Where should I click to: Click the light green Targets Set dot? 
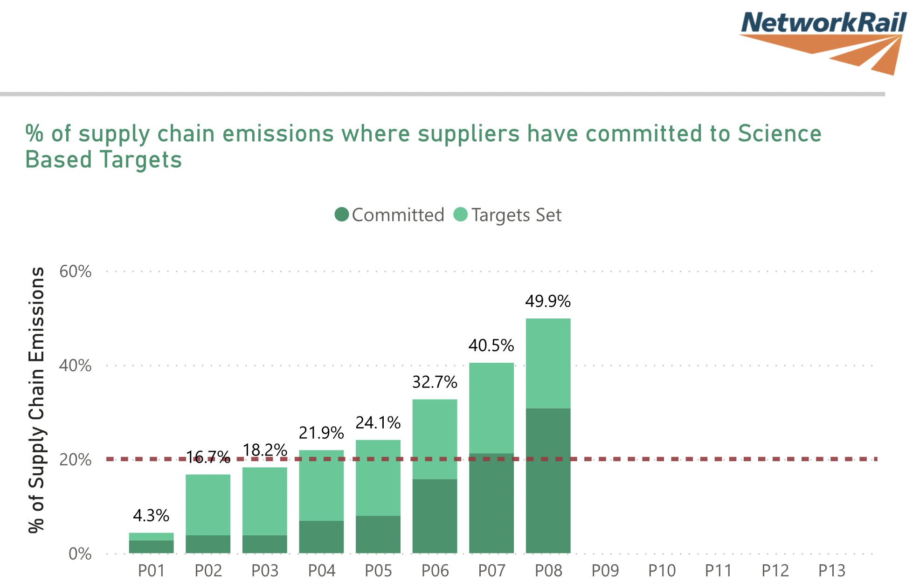tap(461, 214)
